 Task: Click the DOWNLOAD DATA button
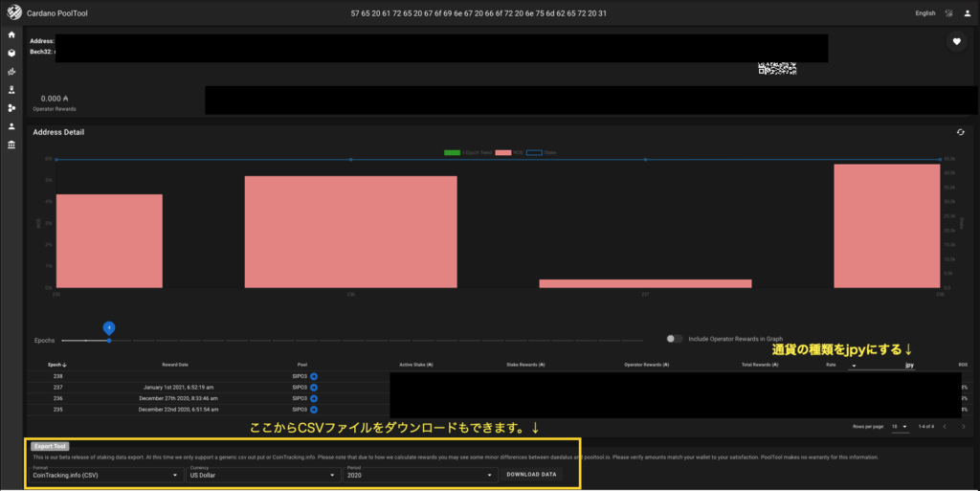pos(531,474)
